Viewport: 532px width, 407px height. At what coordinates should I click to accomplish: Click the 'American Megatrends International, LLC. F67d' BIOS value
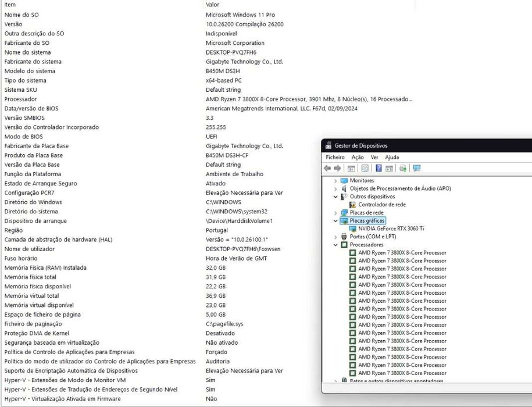point(281,109)
